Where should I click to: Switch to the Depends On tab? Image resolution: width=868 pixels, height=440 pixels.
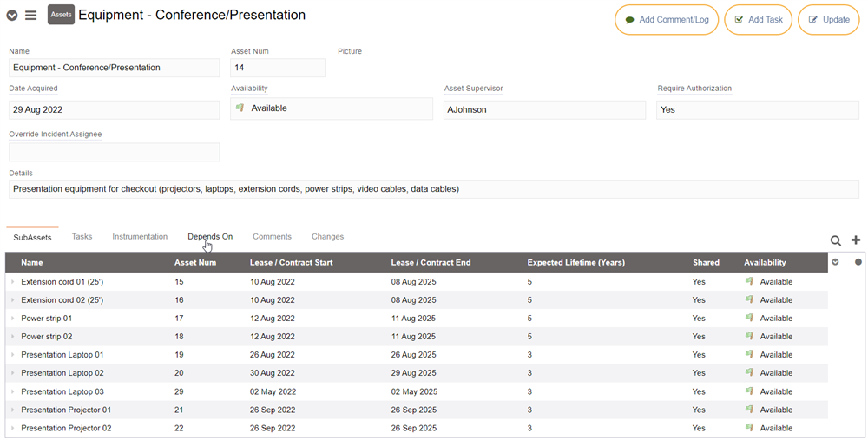coord(210,236)
